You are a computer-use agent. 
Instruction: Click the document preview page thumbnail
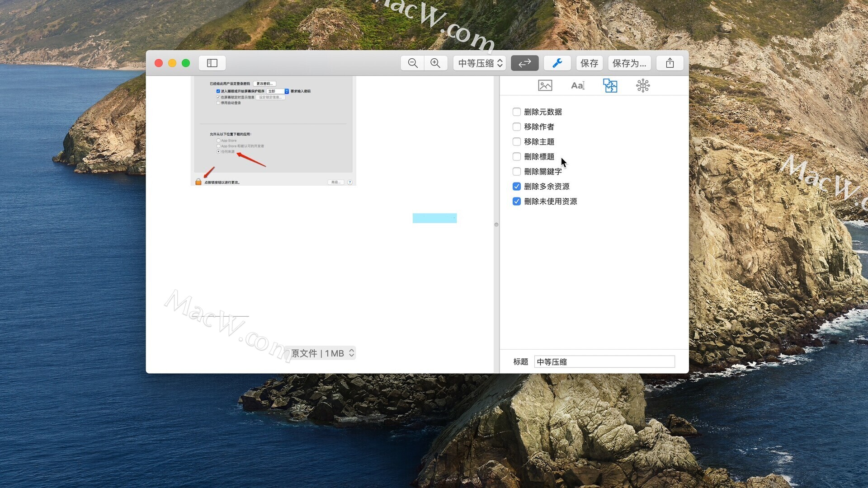coord(273,131)
